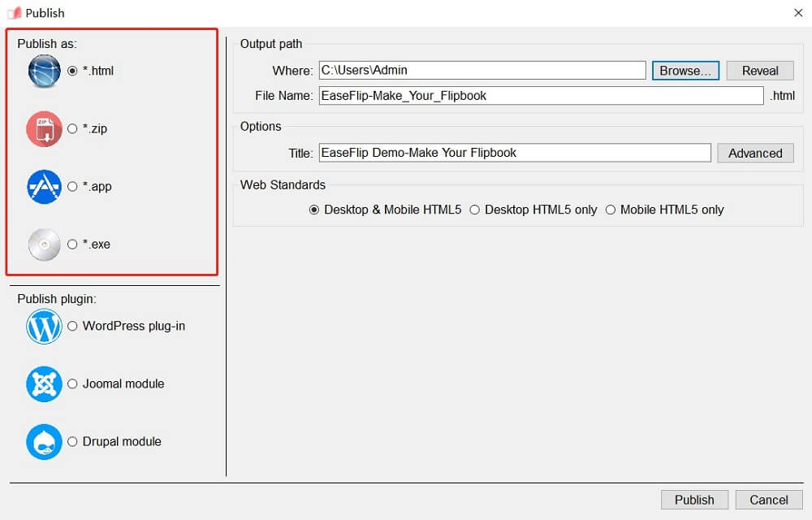Click the red ZIP archive icon

(44, 128)
